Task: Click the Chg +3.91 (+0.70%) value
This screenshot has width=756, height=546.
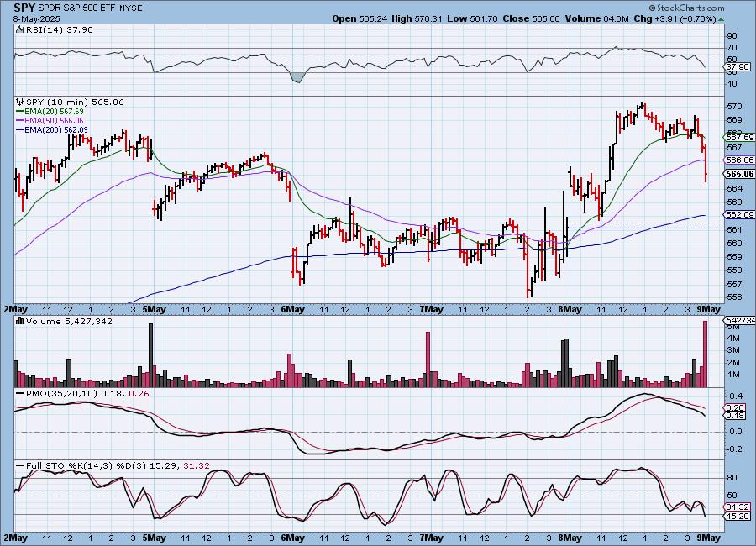Action: point(675,18)
